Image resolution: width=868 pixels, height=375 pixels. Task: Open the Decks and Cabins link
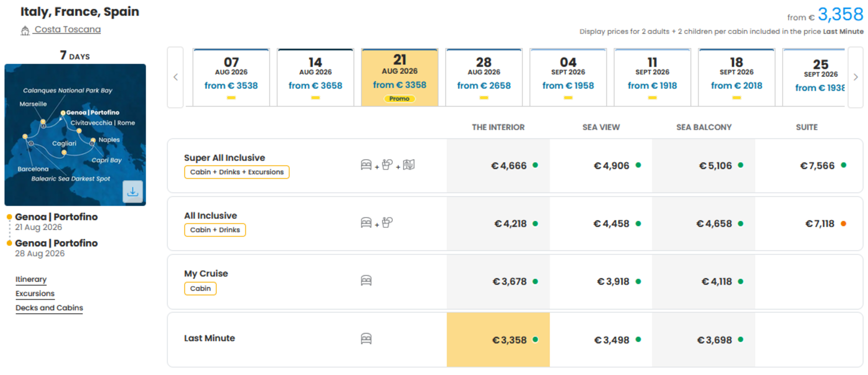point(49,308)
